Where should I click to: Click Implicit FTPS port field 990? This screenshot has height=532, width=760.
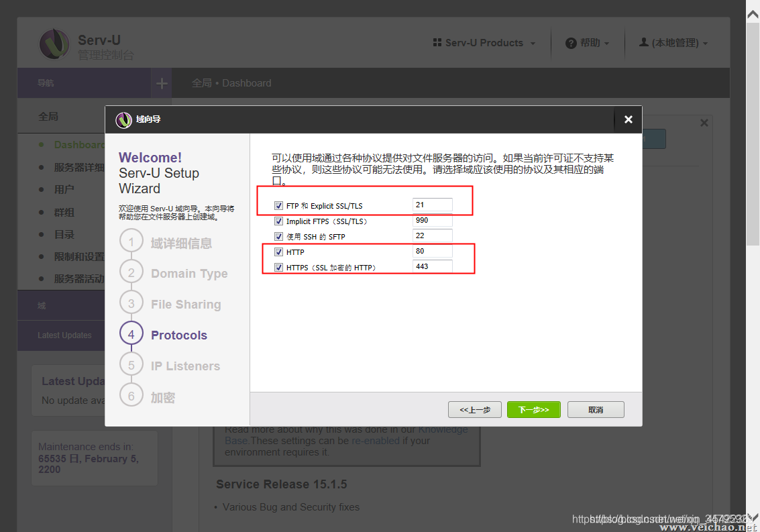(433, 220)
